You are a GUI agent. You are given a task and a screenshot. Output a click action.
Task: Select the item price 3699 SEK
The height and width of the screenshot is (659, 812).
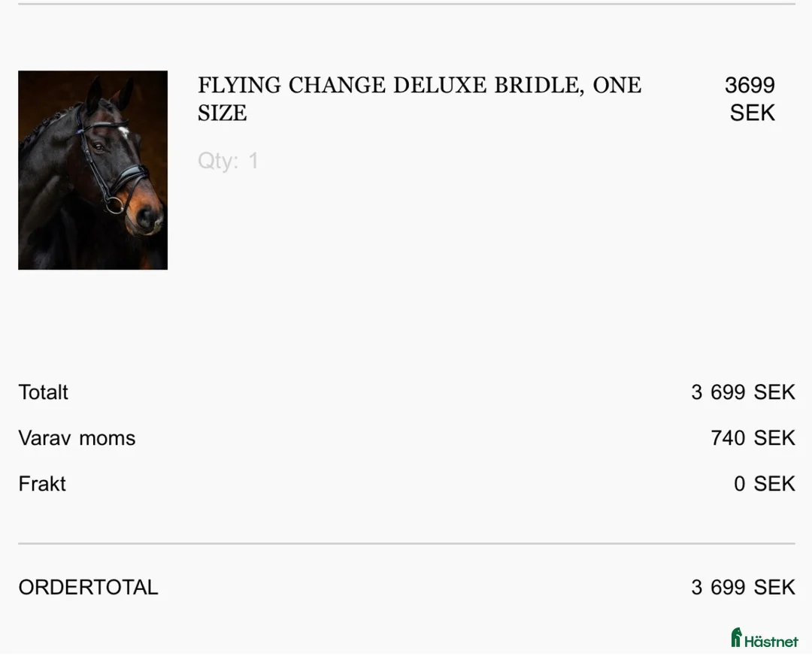pyautogui.click(x=750, y=99)
